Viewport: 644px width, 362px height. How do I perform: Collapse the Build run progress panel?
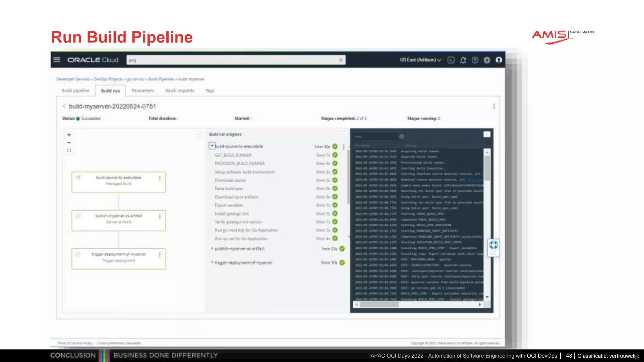(343, 134)
